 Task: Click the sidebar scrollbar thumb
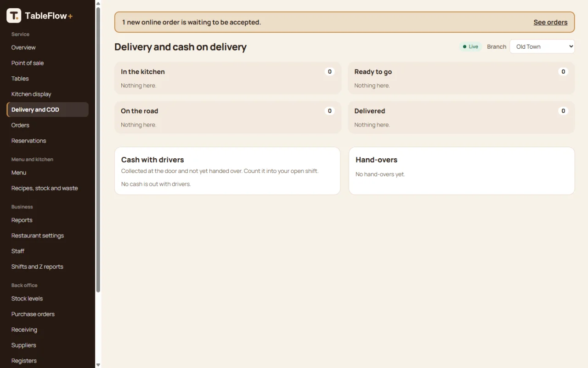tap(98, 149)
